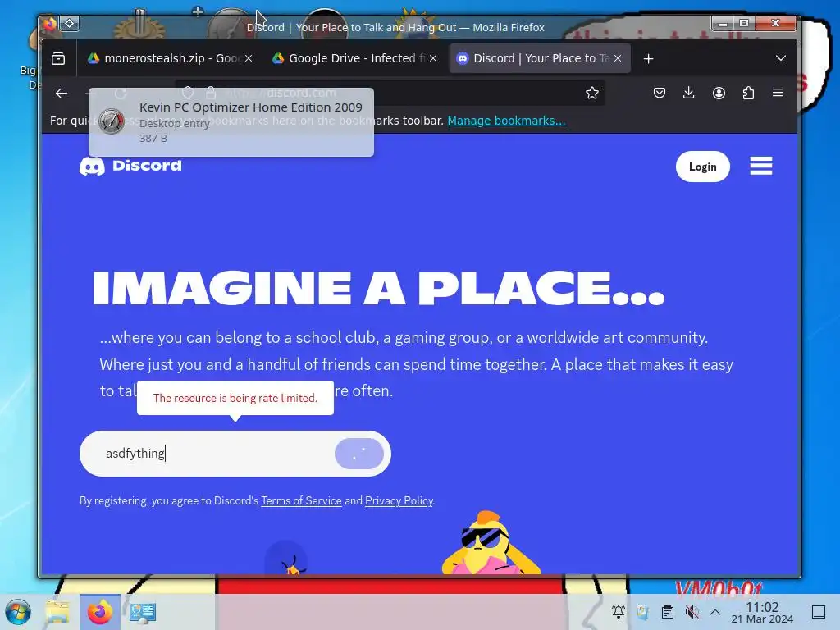Click the Discord logo on the page

coord(130,166)
